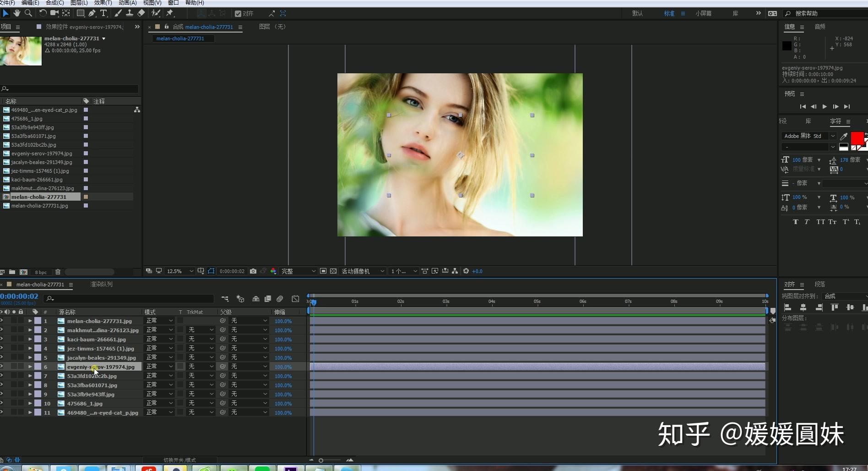Hide layer 6 evgeniy-serov eye toggle

(x=1, y=367)
